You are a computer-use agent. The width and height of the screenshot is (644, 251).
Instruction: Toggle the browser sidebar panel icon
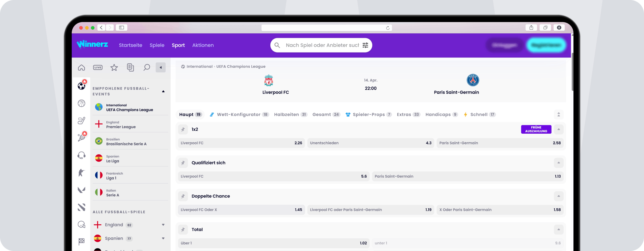121,28
